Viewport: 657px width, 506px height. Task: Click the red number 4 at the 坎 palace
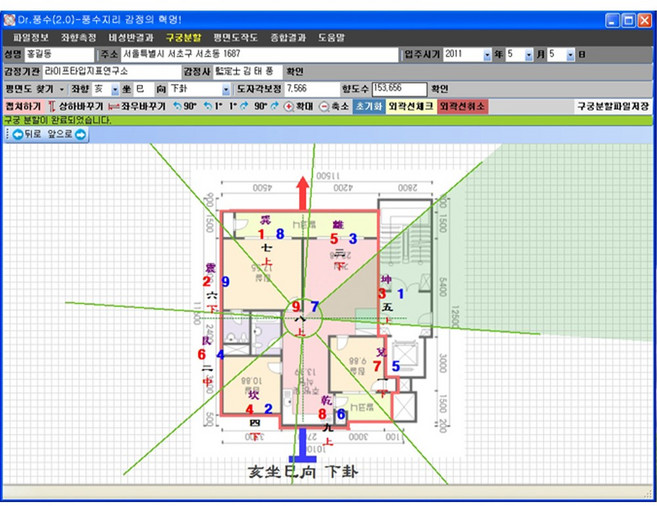pos(250,409)
